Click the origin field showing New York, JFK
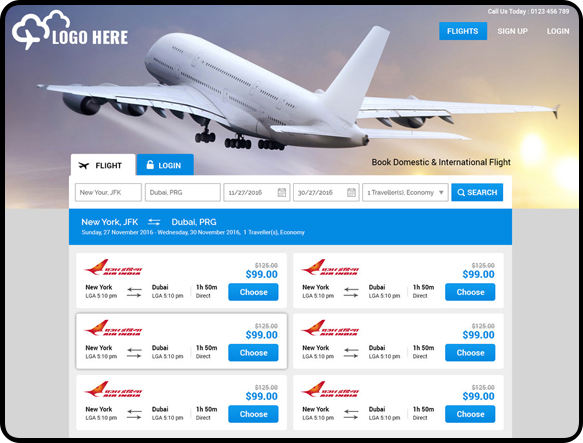The height and width of the screenshot is (443, 583). (108, 192)
